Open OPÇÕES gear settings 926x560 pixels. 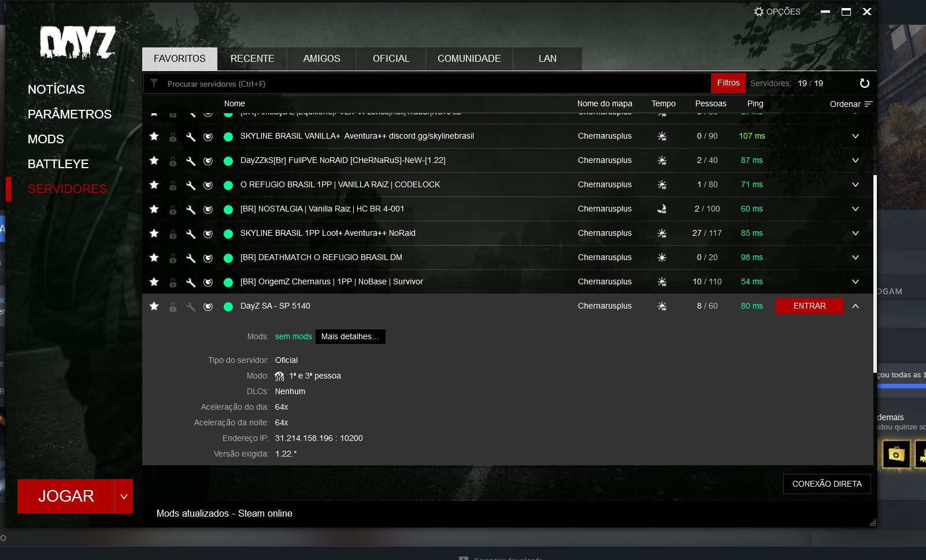777,12
